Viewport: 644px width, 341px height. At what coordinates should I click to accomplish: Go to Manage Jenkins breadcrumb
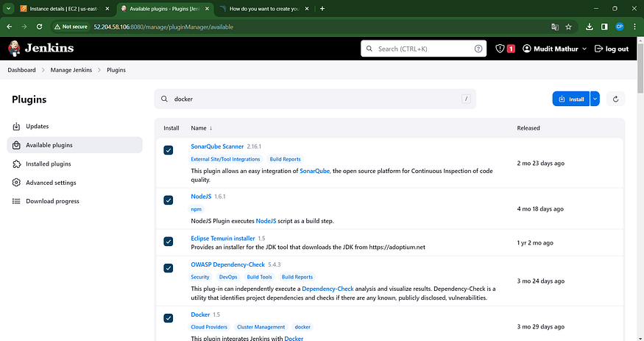coord(71,70)
